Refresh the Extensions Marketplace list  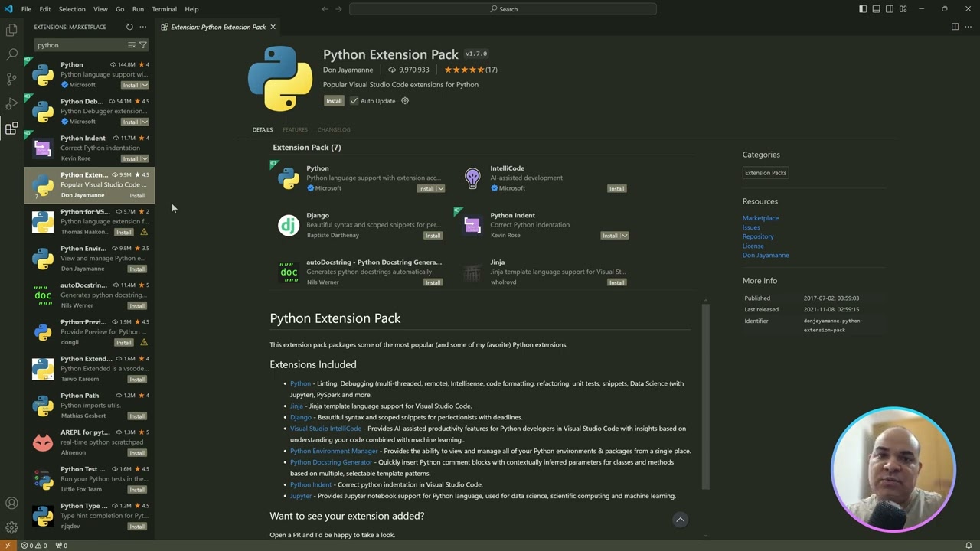click(x=129, y=27)
